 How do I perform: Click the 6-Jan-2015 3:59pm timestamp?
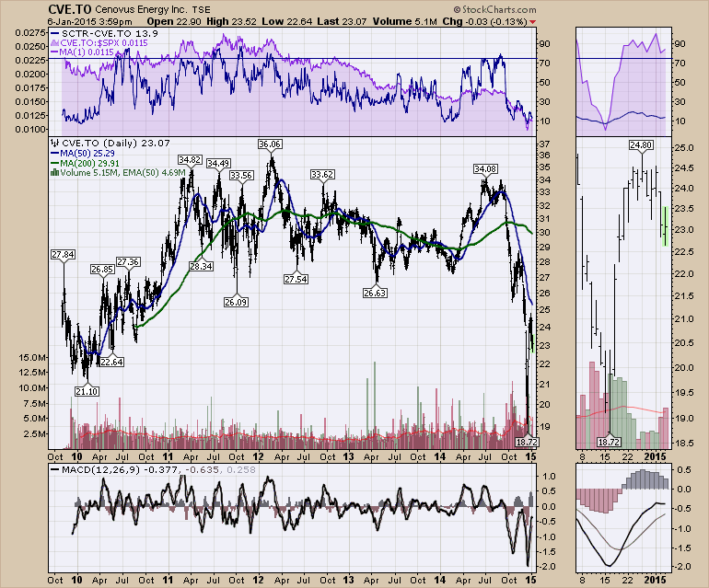pyautogui.click(x=90, y=22)
